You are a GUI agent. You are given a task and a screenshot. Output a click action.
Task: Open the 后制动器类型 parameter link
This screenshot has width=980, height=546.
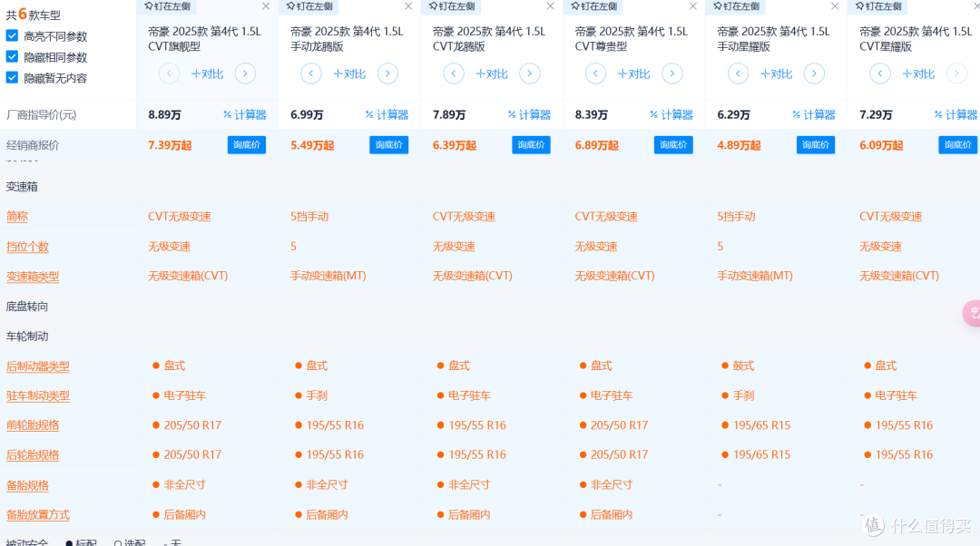tap(37, 366)
